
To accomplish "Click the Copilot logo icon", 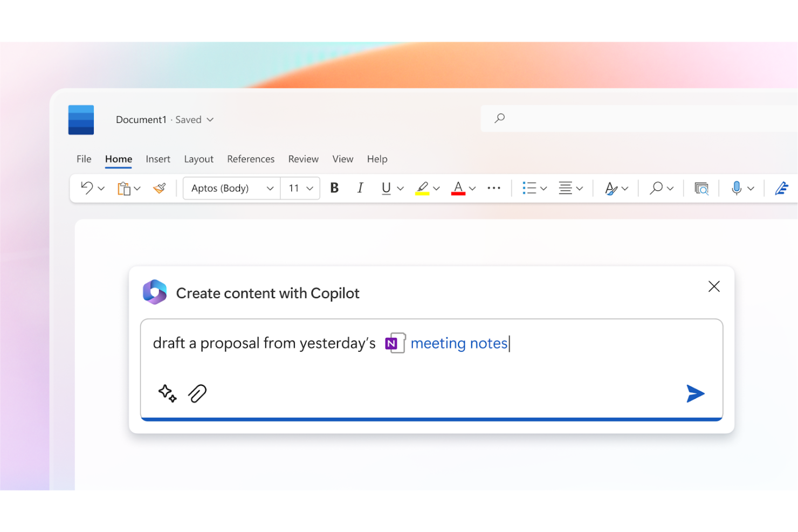I will pos(155,292).
